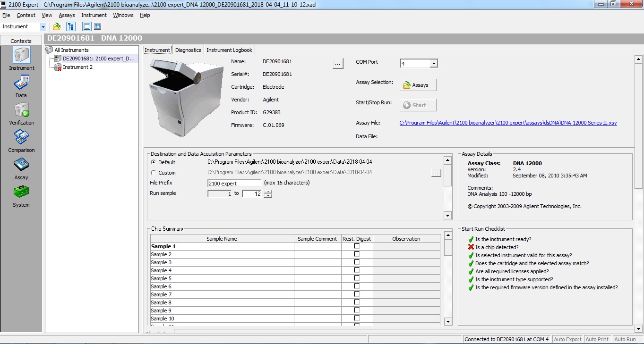Viewport: 644px width, 344px height.
Task: Toggle the tree view toolbar icon
Action: click(70, 26)
